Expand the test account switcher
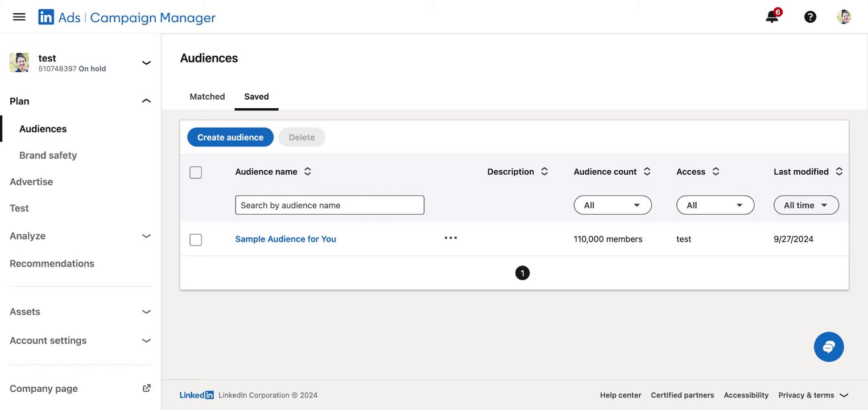 tap(146, 63)
